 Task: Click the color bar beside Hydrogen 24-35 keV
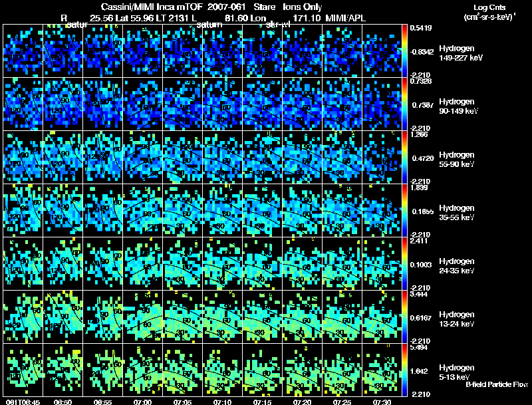pos(404,264)
